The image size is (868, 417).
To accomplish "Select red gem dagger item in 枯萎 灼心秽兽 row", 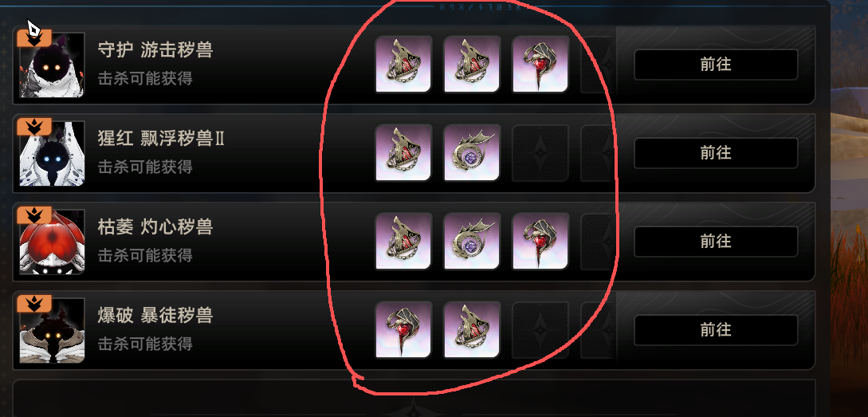I will point(540,242).
